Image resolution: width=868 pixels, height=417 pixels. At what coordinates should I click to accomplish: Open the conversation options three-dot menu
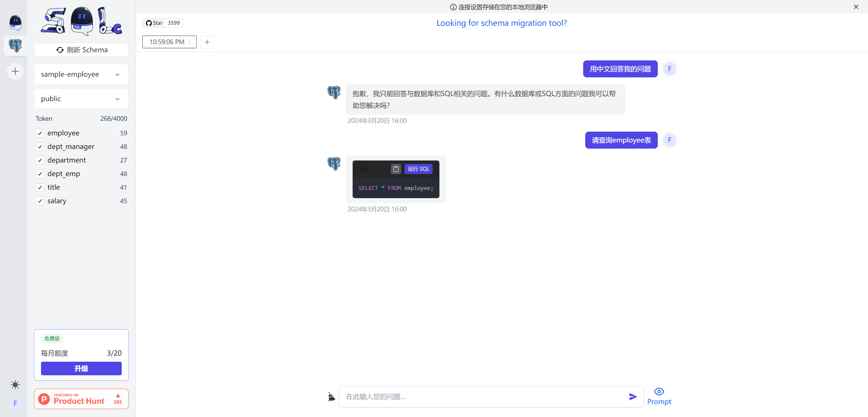point(190,42)
